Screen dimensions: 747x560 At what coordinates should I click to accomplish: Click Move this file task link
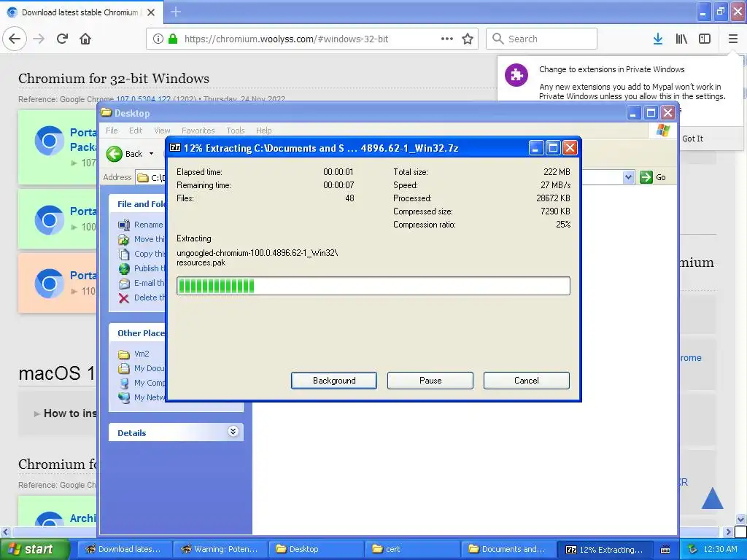150,239
